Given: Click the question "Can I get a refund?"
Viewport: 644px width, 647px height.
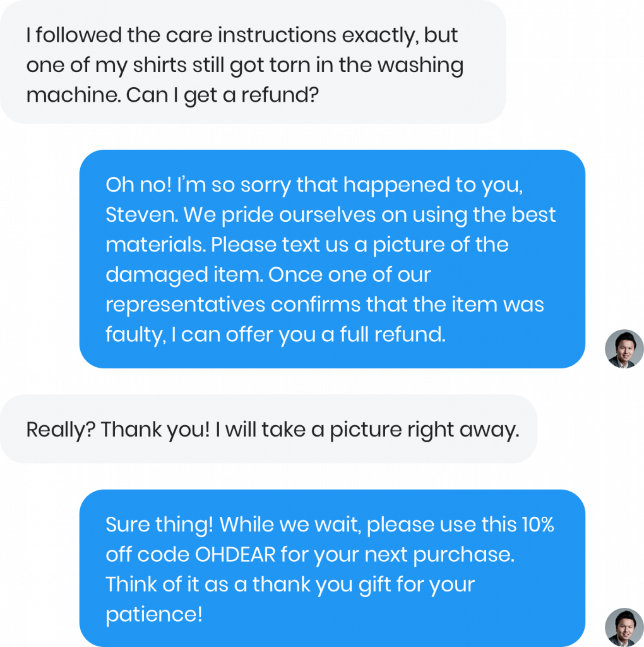Looking at the screenshot, I should [x=221, y=95].
